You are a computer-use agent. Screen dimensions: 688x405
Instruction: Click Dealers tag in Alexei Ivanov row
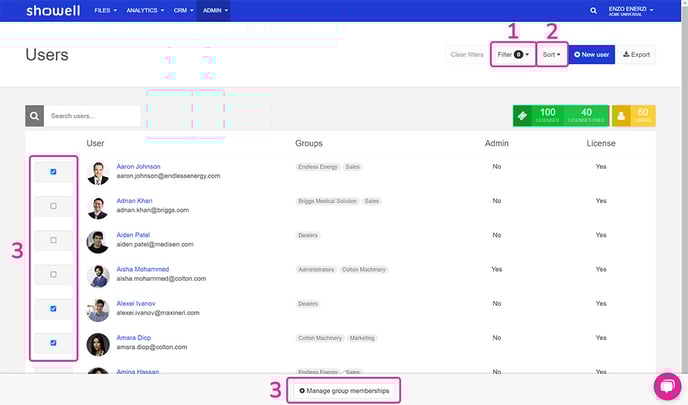click(308, 304)
